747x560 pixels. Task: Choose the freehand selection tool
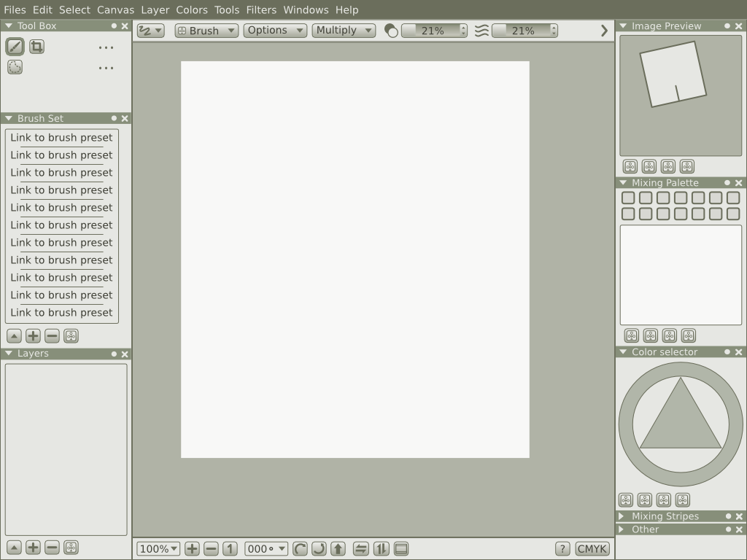pos(15,67)
